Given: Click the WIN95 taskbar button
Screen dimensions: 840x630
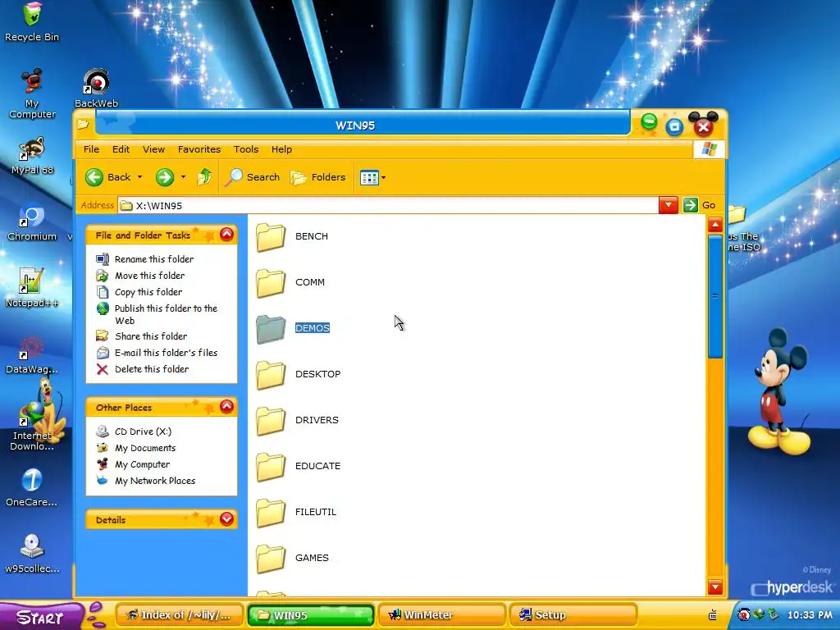Looking at the screenshot, I should coord(311,615).
